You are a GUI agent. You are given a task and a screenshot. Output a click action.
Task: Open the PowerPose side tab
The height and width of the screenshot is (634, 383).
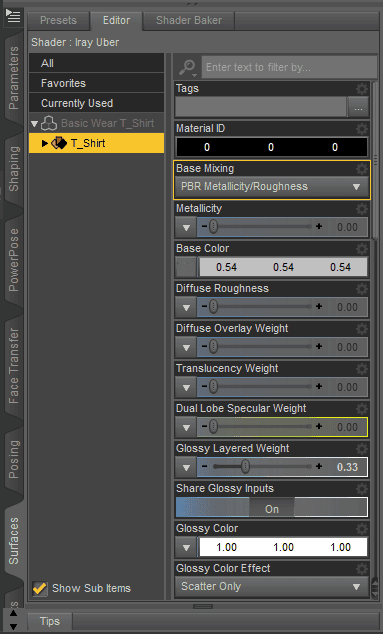(14, 260)
